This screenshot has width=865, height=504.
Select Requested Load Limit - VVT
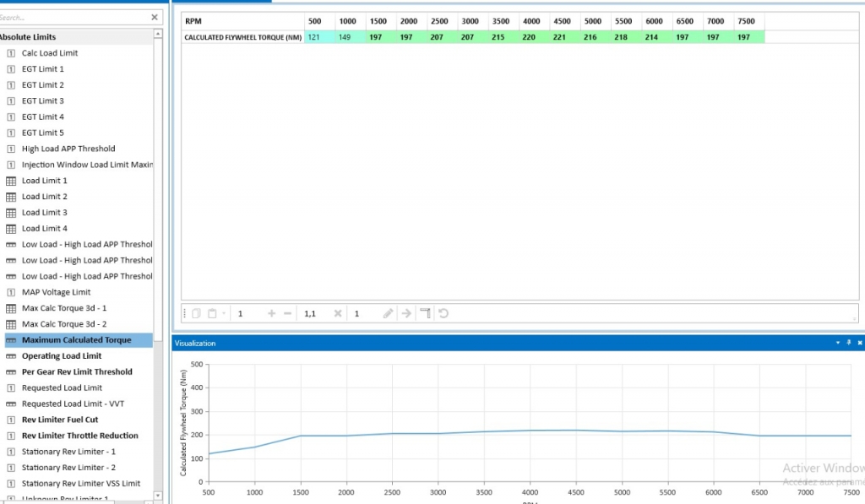(x=73, y=404)
